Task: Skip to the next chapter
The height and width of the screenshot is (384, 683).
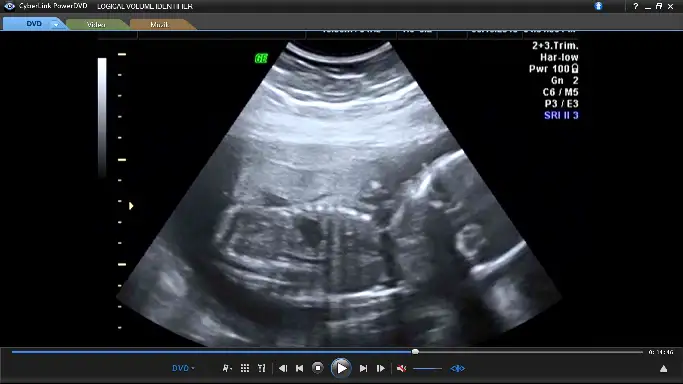Action: (x=363, y=368)
